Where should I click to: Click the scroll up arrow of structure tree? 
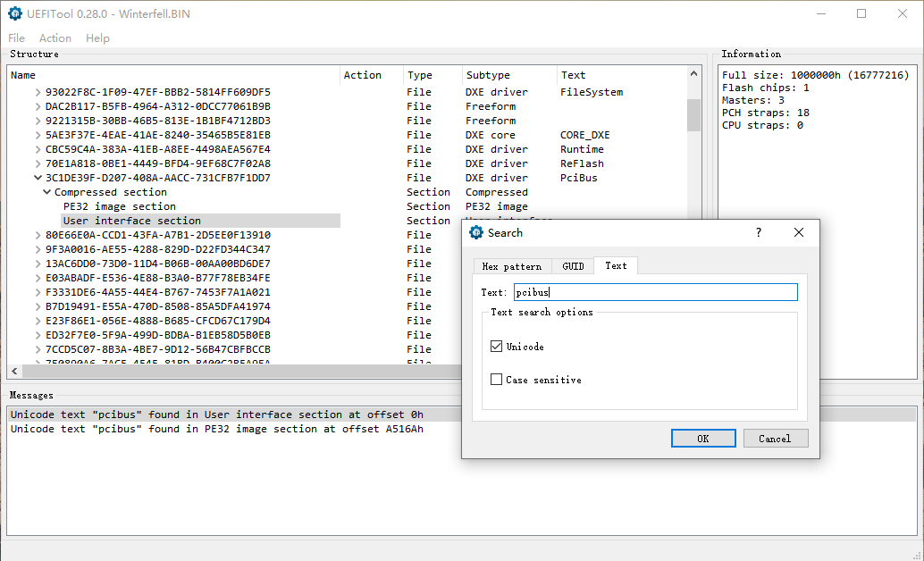693,74
